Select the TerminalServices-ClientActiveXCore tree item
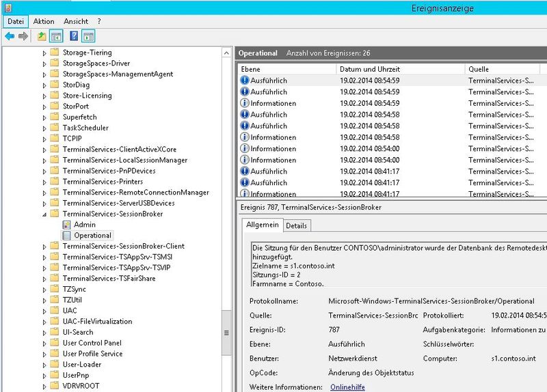Image resolution: width=547 pixels, height=392 pixels. pyautogui.click(x=120, y=150)
